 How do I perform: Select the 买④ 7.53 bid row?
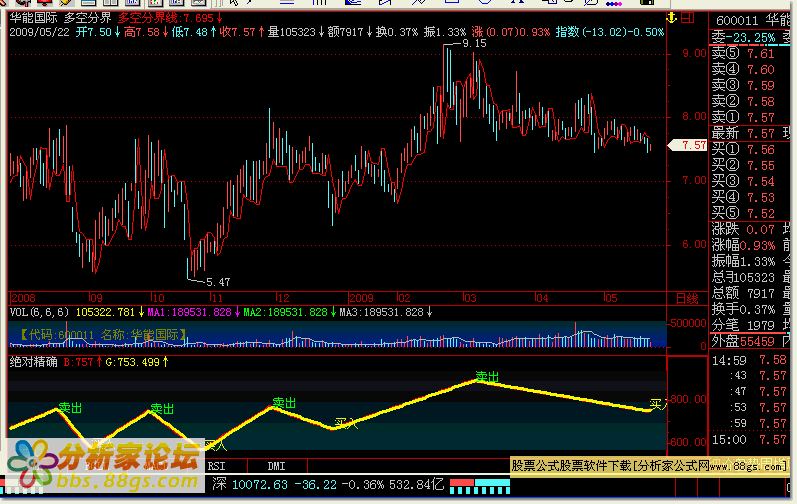pyautogui.click(x=743, y=197)
